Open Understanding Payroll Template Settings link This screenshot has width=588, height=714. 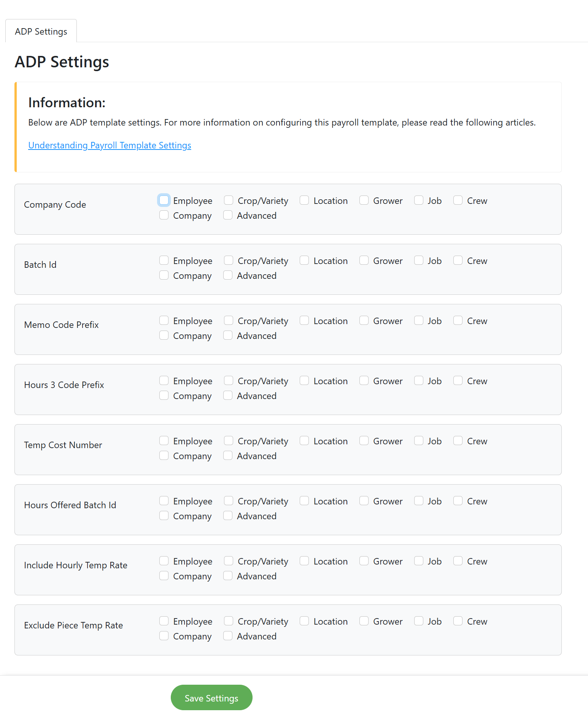pyautogui.click(x=110, y=145)
